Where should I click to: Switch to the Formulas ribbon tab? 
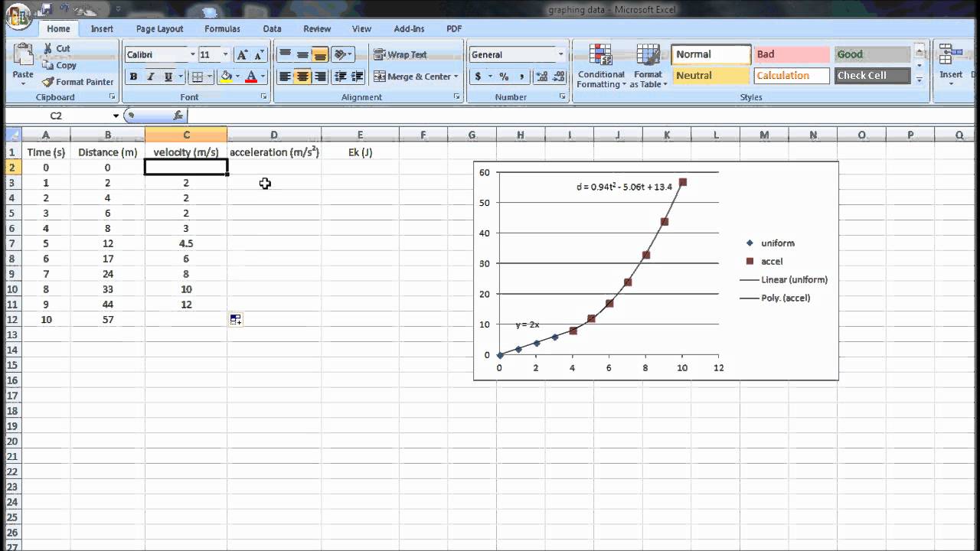pos(222,28)
